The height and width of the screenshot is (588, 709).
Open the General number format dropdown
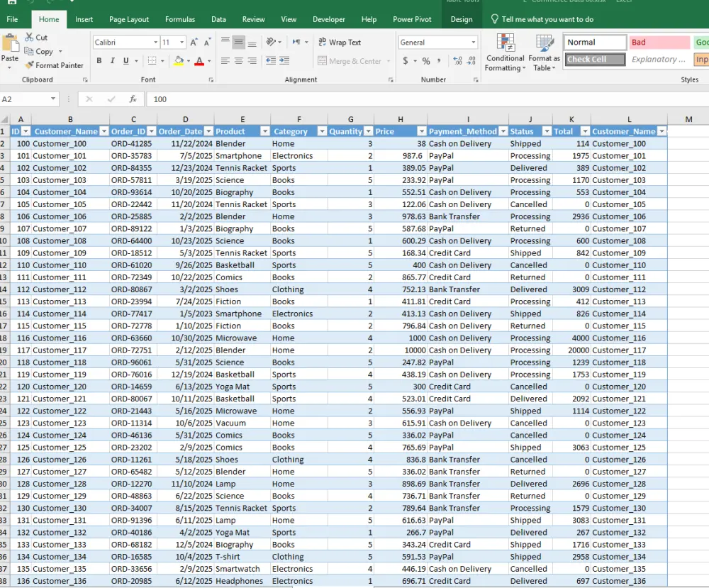click(474, 42)
